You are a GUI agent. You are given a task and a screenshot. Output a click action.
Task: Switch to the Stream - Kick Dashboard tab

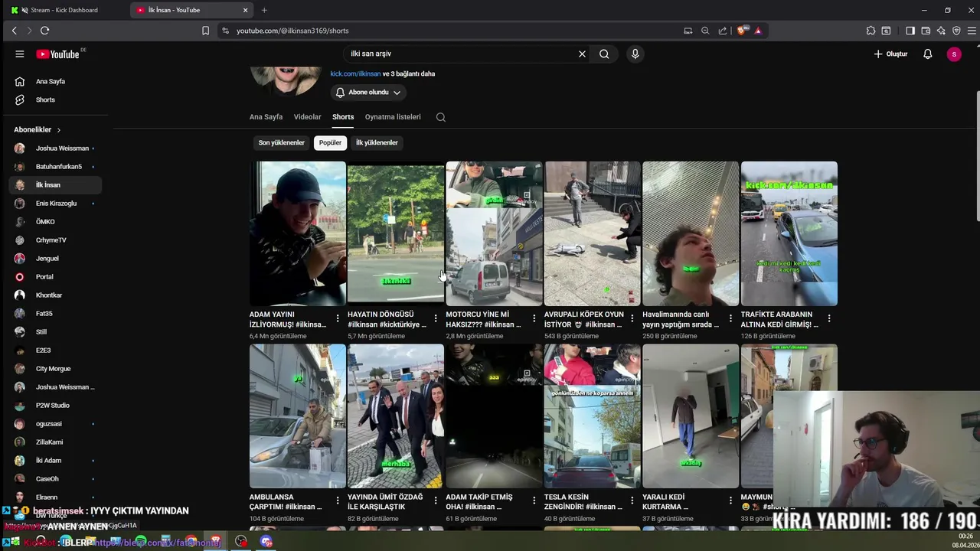pyautogui.click(x=65, y=10)
